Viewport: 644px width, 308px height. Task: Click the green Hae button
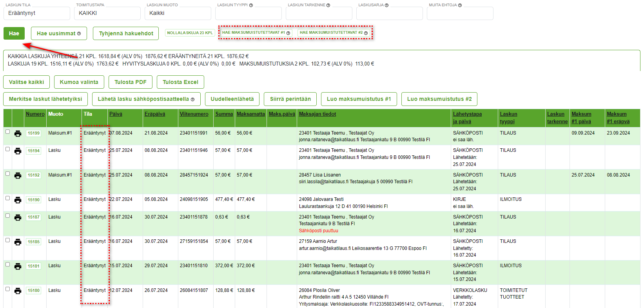pos(14,33)
